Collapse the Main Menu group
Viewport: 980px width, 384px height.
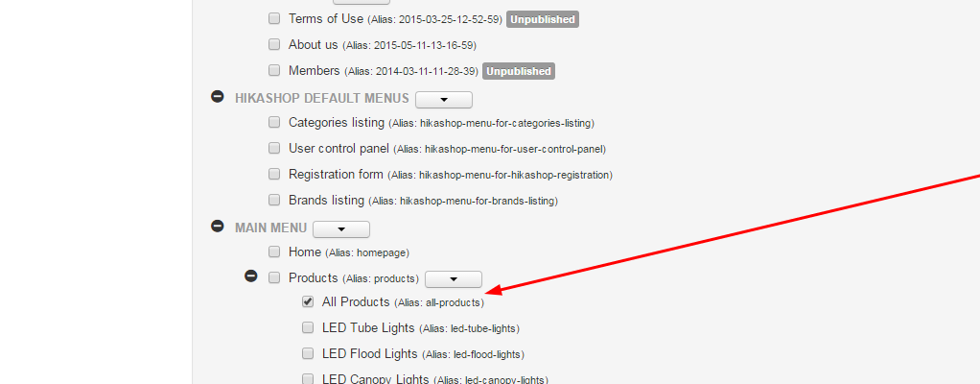(x=218, y=228)
